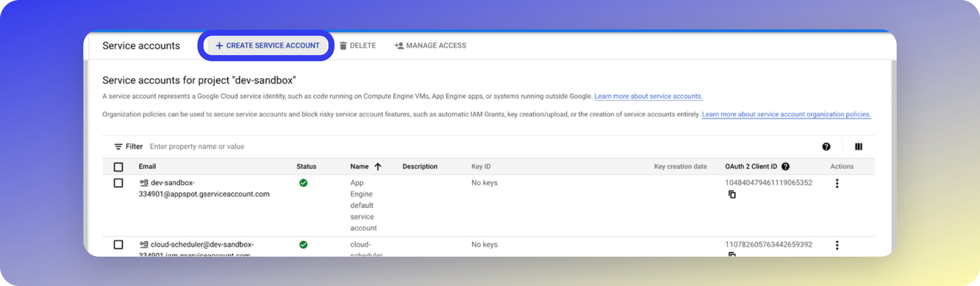
Task: Click the OAuth 2 Client ID help icon
Action: (x=786, y=167)
